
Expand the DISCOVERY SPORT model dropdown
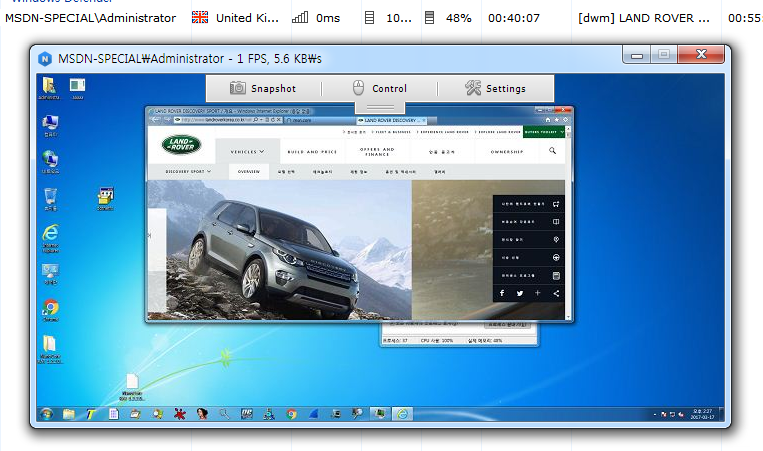[188, 172]
